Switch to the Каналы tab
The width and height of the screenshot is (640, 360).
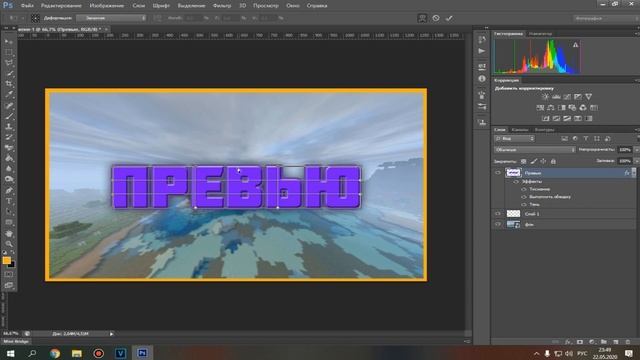coord(520,130)
